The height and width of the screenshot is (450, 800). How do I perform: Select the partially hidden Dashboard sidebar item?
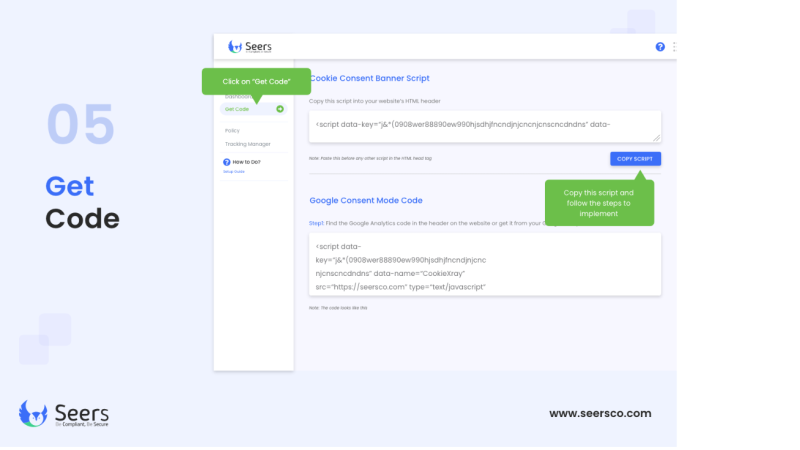coord(238,97)
